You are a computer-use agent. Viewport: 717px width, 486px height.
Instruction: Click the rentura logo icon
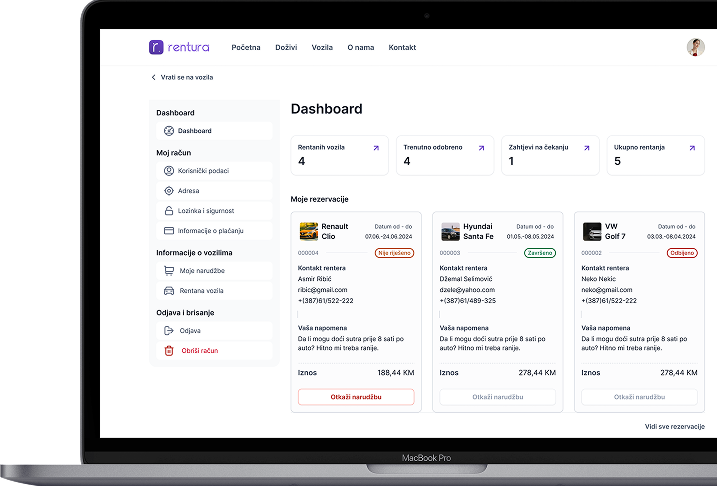(156, 47)
